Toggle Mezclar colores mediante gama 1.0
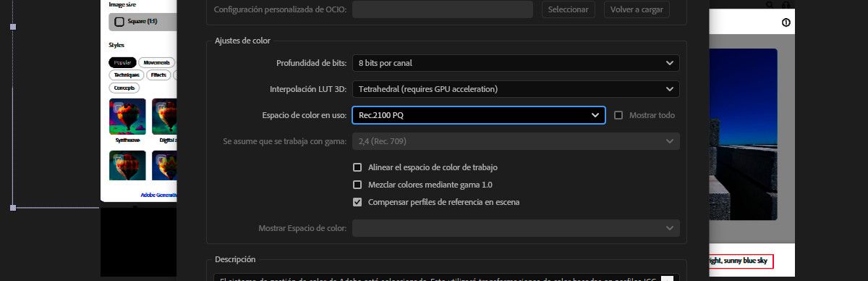The width and height of the screenshot is (868, 281). (x=357, y=185)
